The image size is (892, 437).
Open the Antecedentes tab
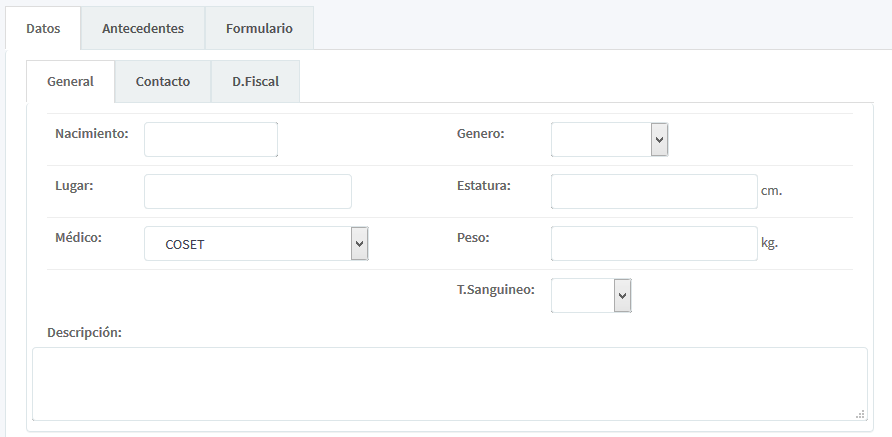pyautogui.click(x=143, y=28)
